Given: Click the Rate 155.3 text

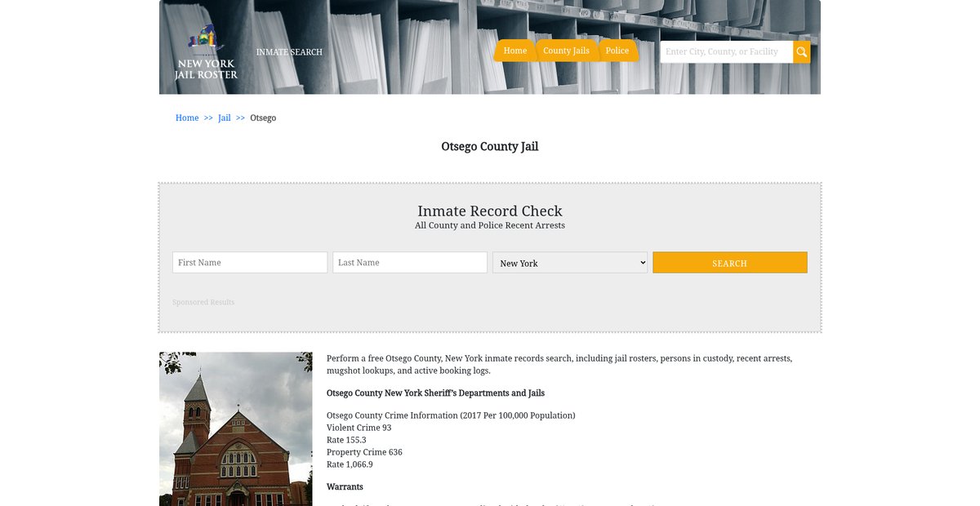Looking at the screenshot, I should pyautogui.click(x=346, y=440).
